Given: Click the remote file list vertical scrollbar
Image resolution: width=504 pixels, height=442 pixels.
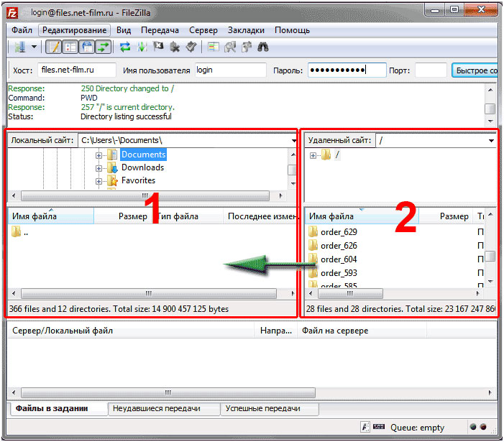Looking at the screenshot, I should (x=490, y=256).
